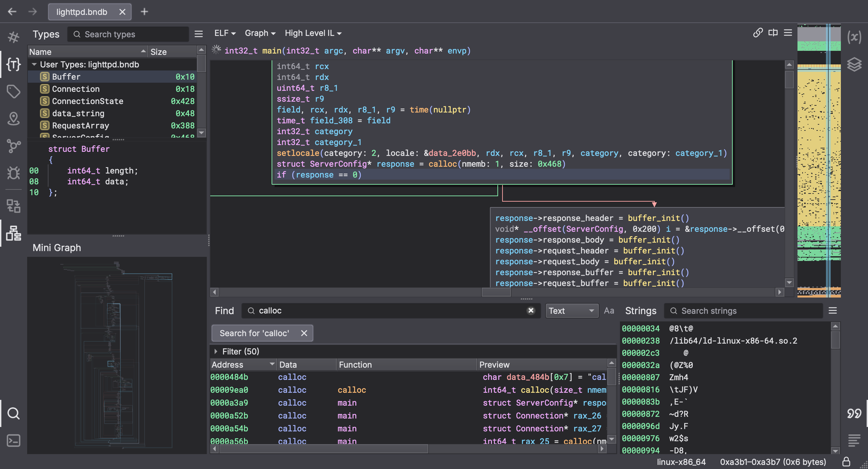
Task: Open the ELF view menu
Action: [x=224, y=33]
